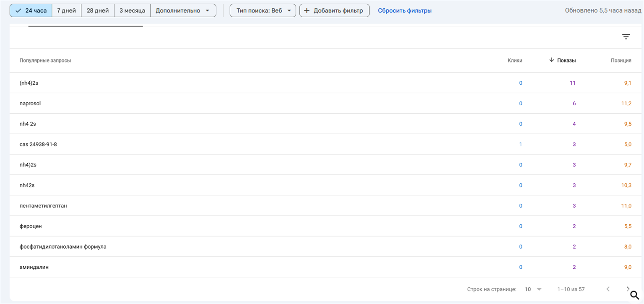Select the пентаметилгептан query row
The image size is (644, 304).
coord(43,205)
